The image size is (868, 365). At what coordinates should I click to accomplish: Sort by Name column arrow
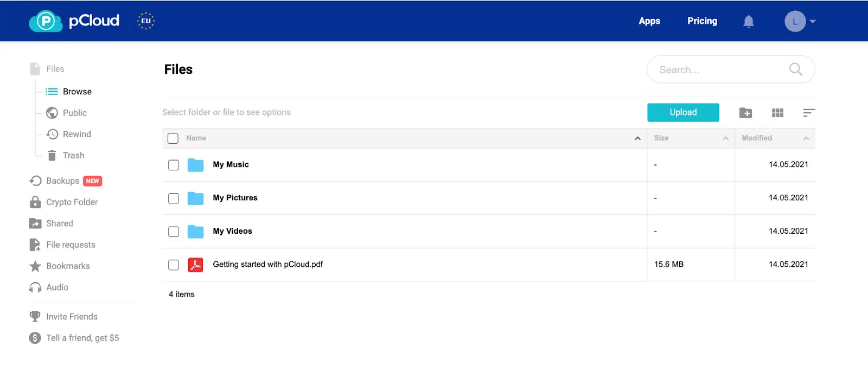pyautogui.click(x=637, y=138)
